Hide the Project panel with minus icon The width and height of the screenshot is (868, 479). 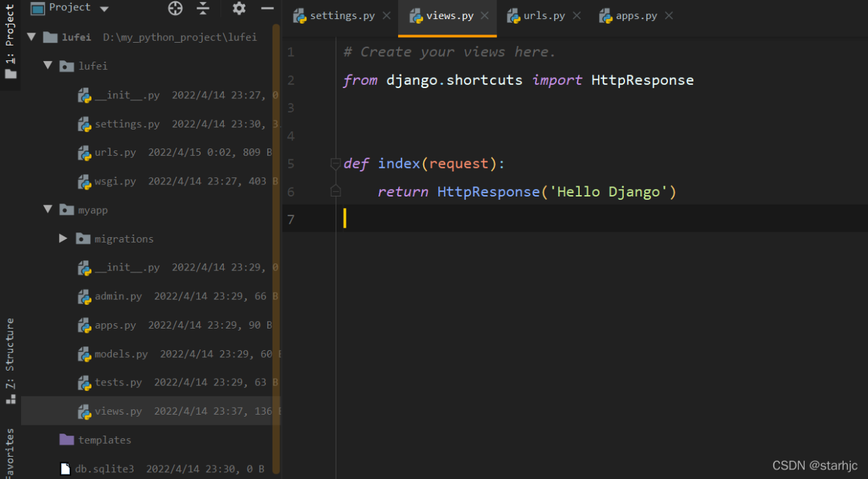coord(267,8)
